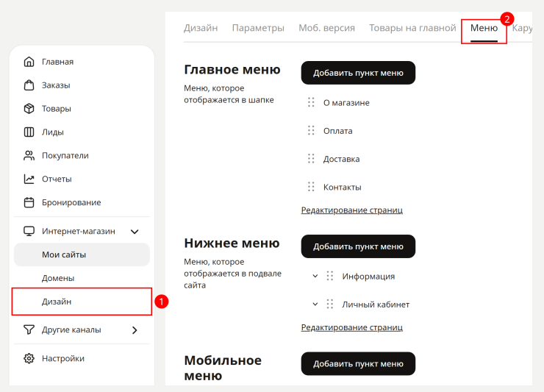The image size is (544, 392).
Task: Click drag handle of Информация item
Action: click(x=329, y=276)
